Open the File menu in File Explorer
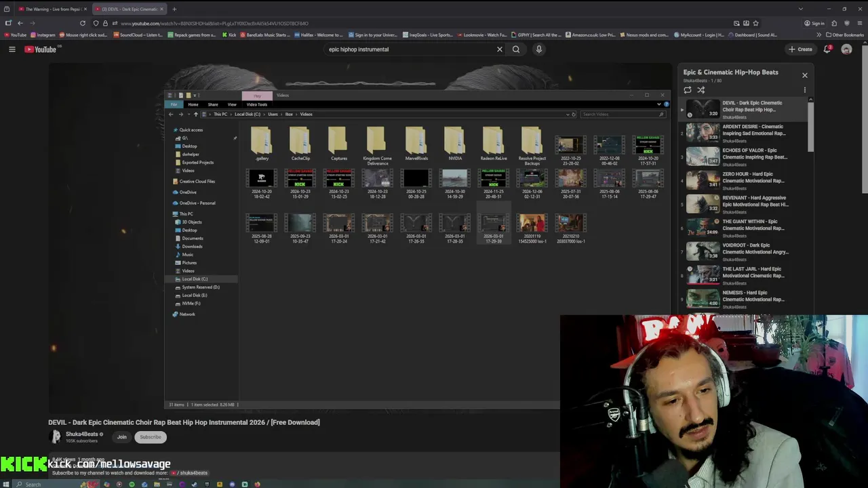The width and height of the screenshot is (868, 488). (x=174, y=104)
